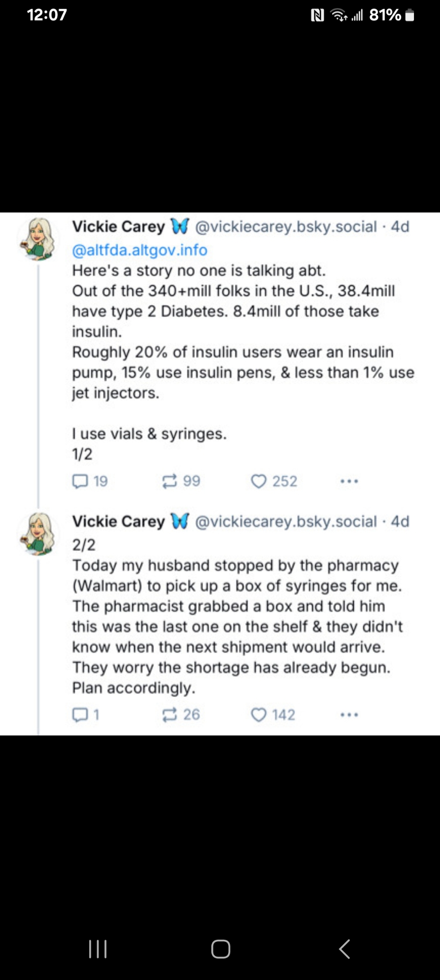Tap Vickie Carey's avatar on second post
The image size is (440, 980).
[x=39, y=534]
